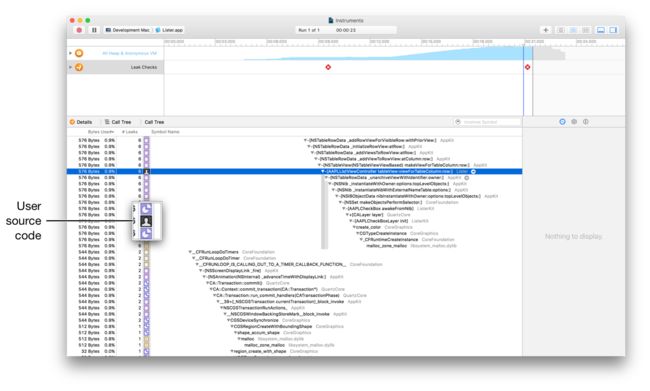
Task: Select the first strategy view button in toolbar
Action: pyautogui.click(x=560, y=30)
